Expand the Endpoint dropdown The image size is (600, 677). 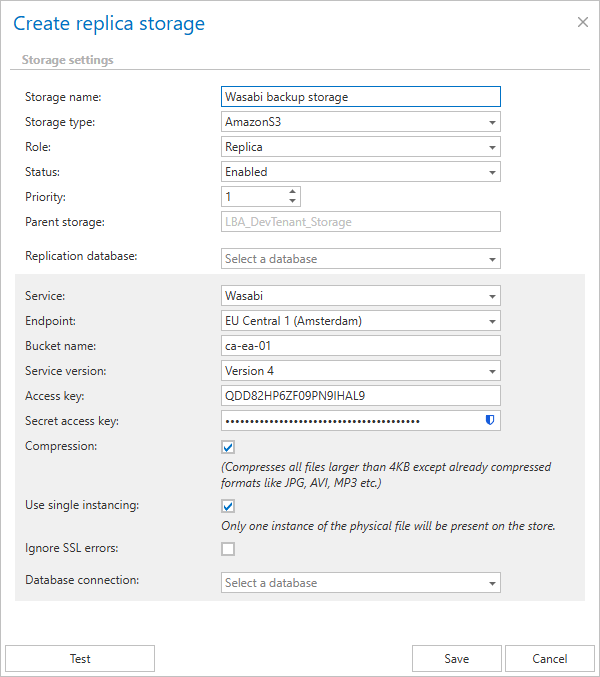360,321
